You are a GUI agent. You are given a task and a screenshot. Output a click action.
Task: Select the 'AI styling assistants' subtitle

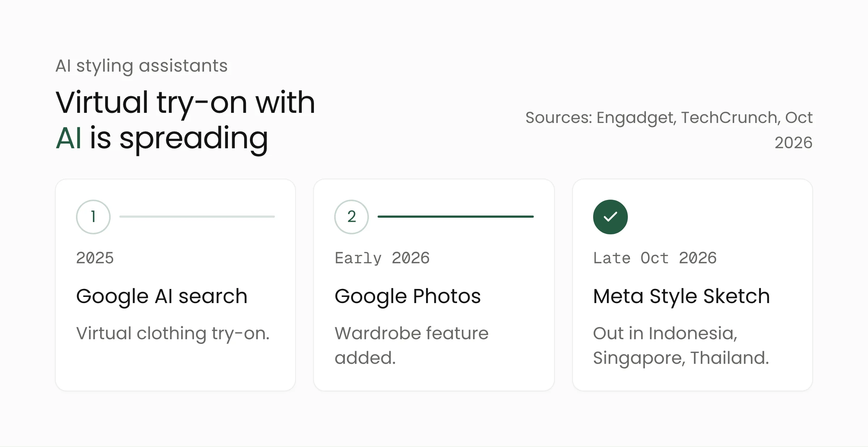tap(141, 66)
